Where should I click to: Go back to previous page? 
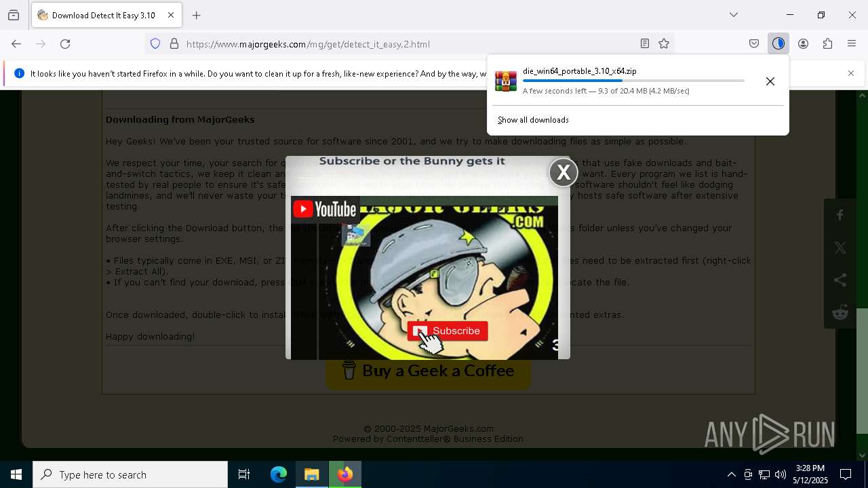click(16, 44)
